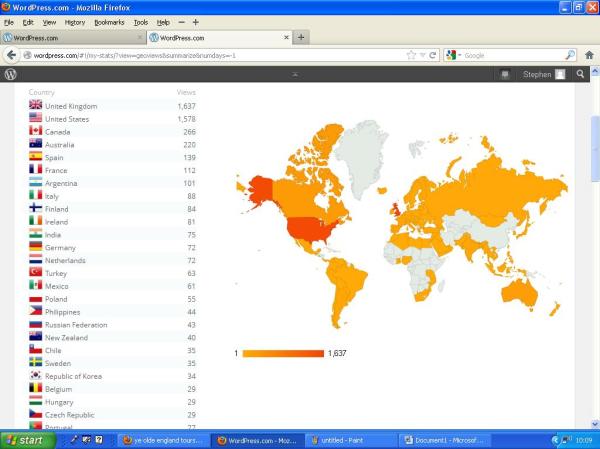The height and width of the screenshot is (449, 600).
Task: Select the Germany row text
Action: [60, 248]
